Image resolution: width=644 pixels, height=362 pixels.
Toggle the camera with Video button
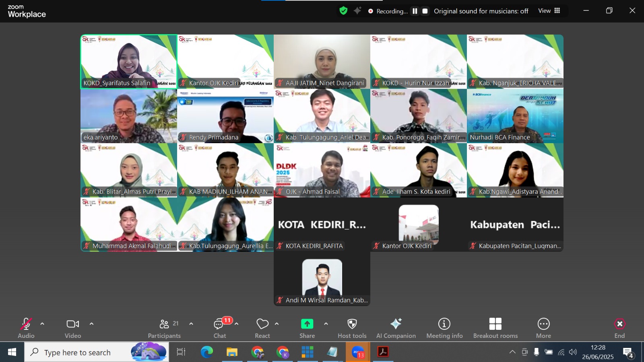pyautogui.click(x=73, y=328)
